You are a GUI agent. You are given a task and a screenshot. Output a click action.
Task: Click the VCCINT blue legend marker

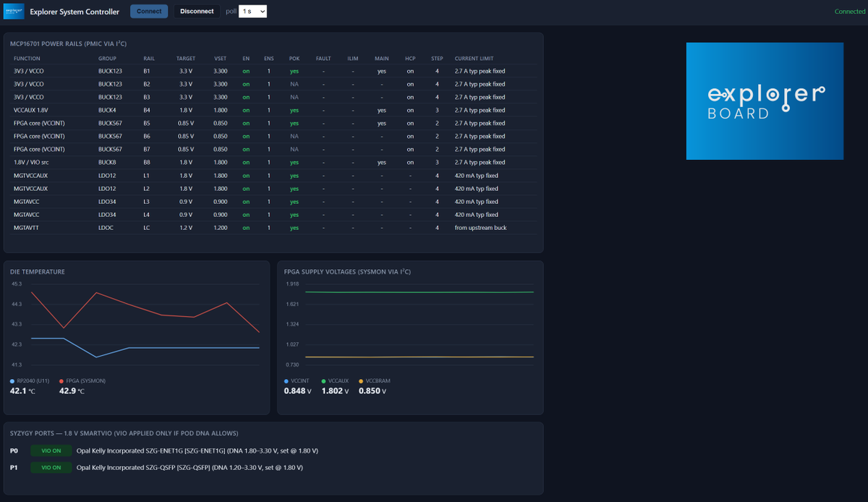pyautogui.click(x=286, y=380)
